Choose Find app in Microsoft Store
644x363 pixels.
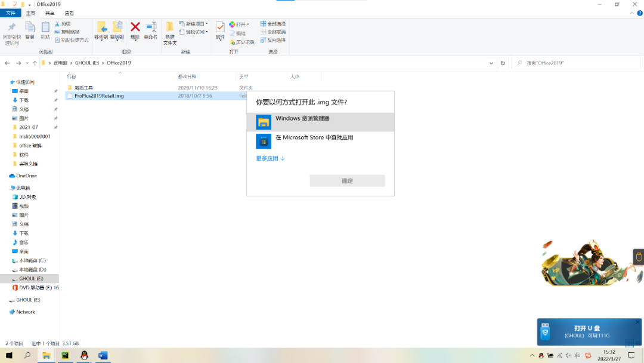320,141
